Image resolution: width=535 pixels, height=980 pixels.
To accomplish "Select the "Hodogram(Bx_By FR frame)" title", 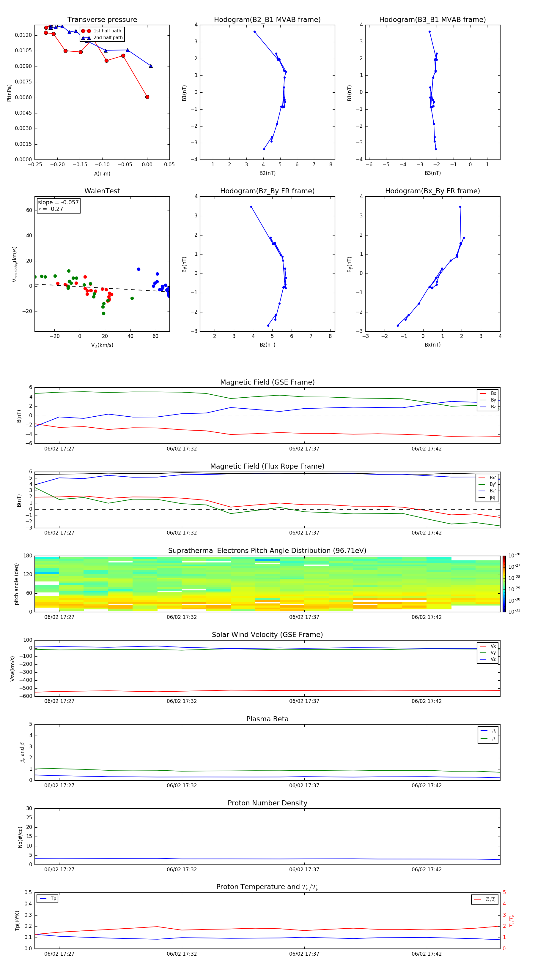I will click(432, 191).
